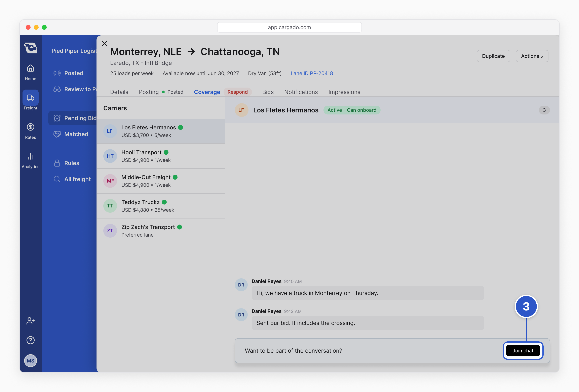Click message about truck in Monterrey
Viewport: 579px width, 392px height.
[x=368, y=293]
